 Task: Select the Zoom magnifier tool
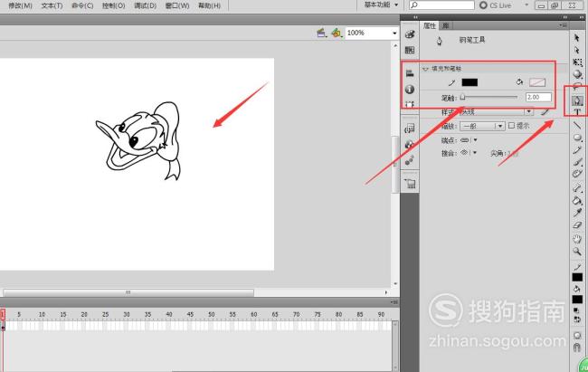[x=577, y=251]
